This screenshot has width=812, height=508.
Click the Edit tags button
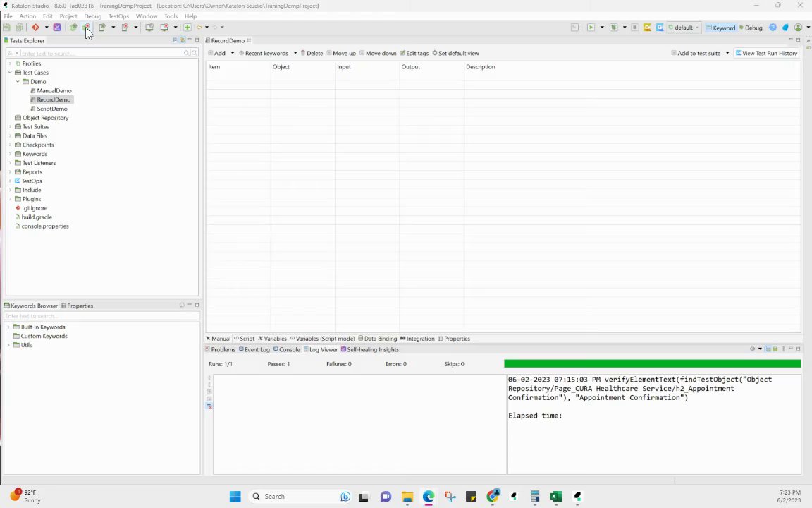click(414, 53)
